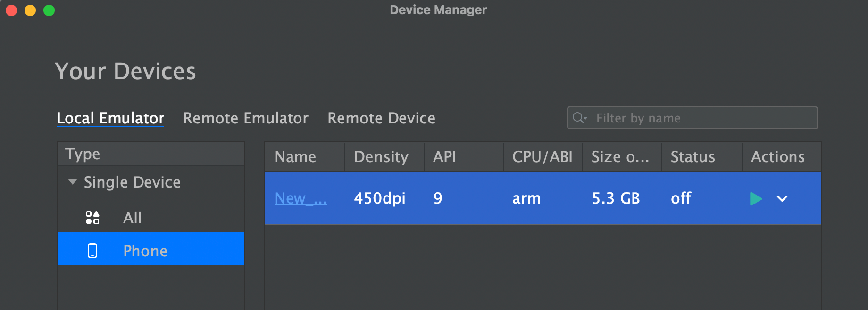The image size is (868, 310).
Task: Sort by the CPU/ABI column header
Action: 542,157
